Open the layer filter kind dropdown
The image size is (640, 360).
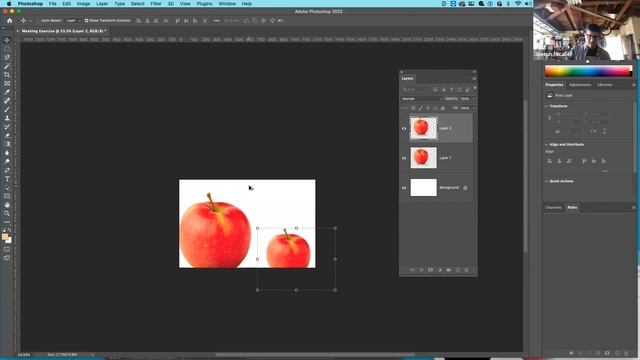[x=415, y=89]
